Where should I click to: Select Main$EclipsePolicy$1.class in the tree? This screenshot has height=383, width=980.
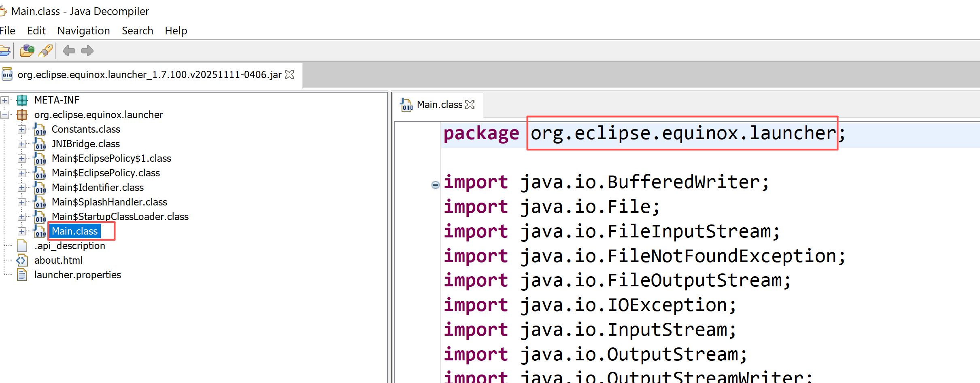click(111, 159)
